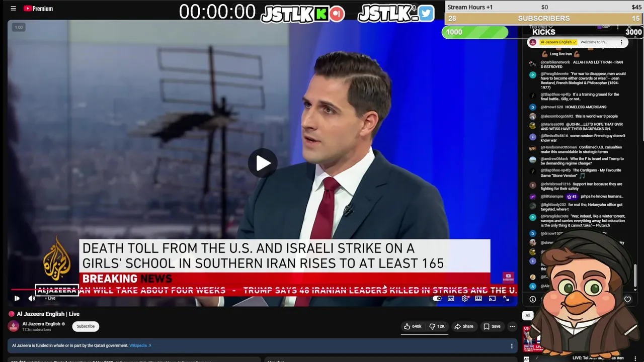Click the YouTube Premium logo
The width and height of the screenshot is (644, 362).
38,9
